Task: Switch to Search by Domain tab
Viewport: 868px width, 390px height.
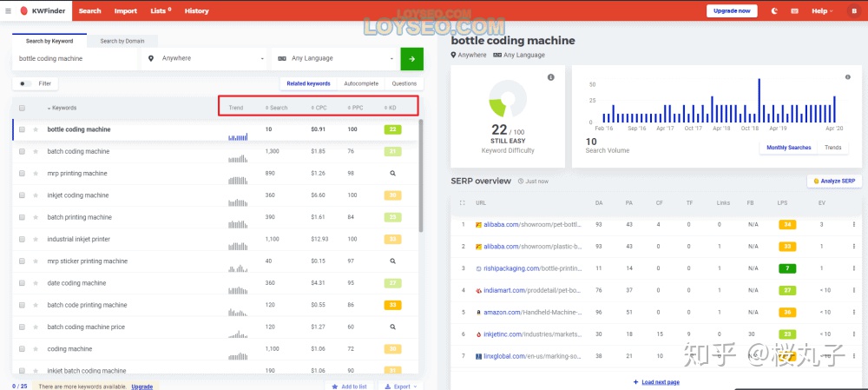Action: click(x=122, y=41)
